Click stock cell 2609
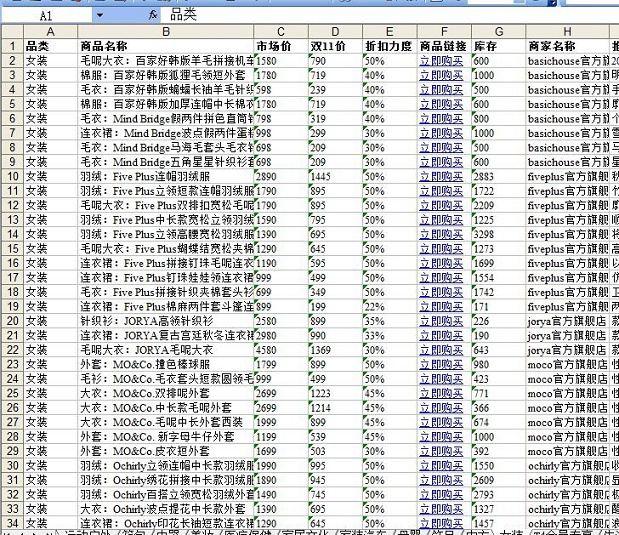This screenshot has width=619, height=535. [x=499, y=480]
